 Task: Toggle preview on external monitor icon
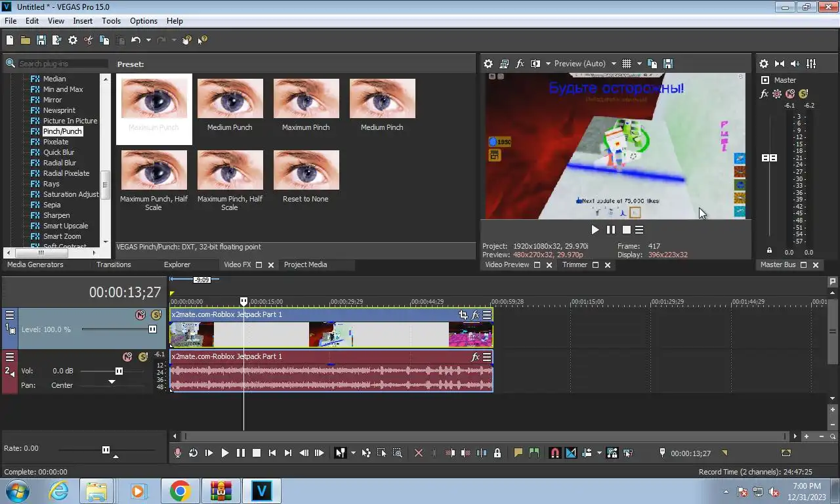coord(504,64)
